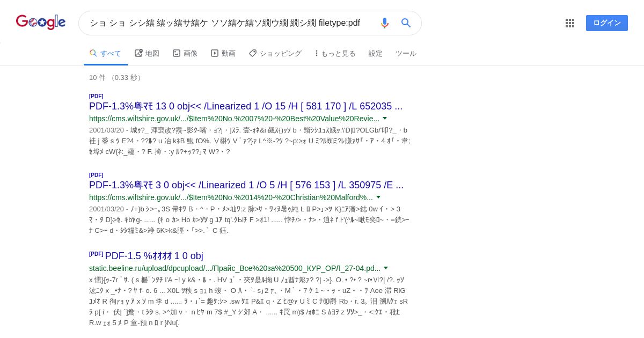Click the ログイン sign-in button
Viewport: 644px width, 338px height.
pos(607,23)
